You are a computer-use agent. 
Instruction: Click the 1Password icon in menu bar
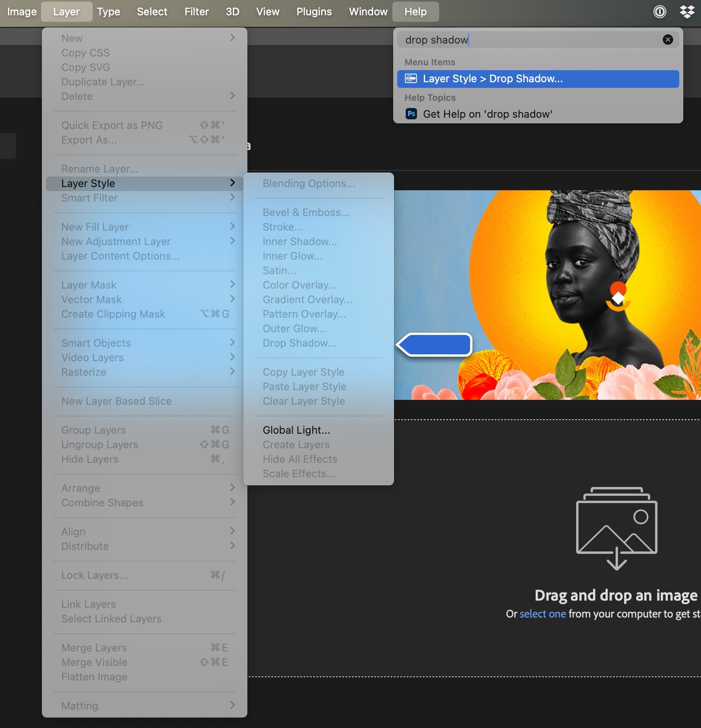[660, 12]
